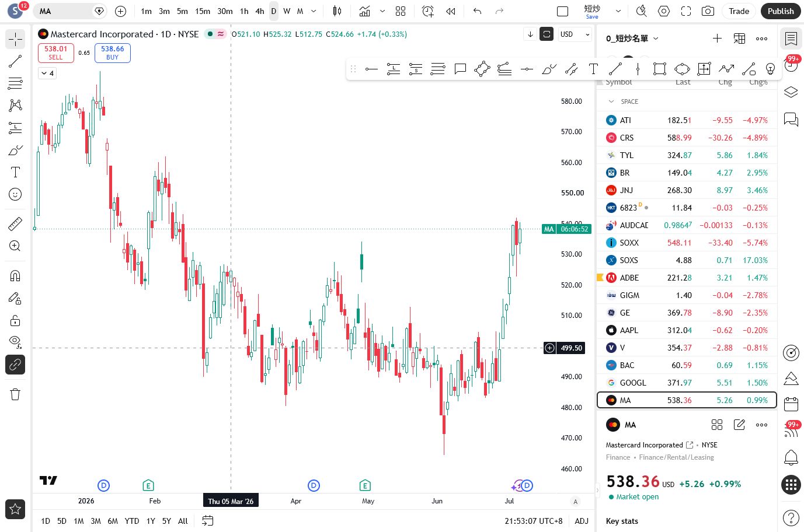Select the YTD date range
804x532 pixels.
click(x=132, y=521)
